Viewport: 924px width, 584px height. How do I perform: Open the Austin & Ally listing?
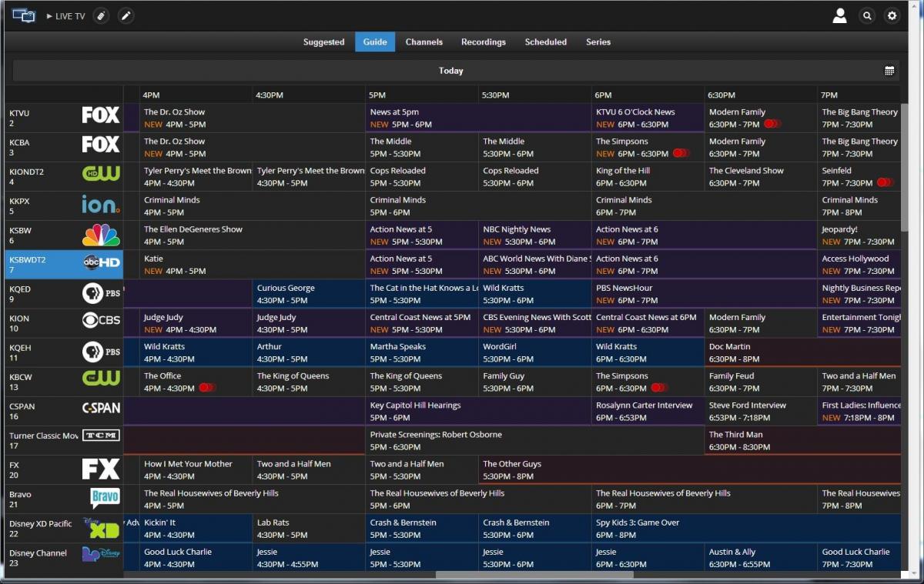tap(761, 558)
